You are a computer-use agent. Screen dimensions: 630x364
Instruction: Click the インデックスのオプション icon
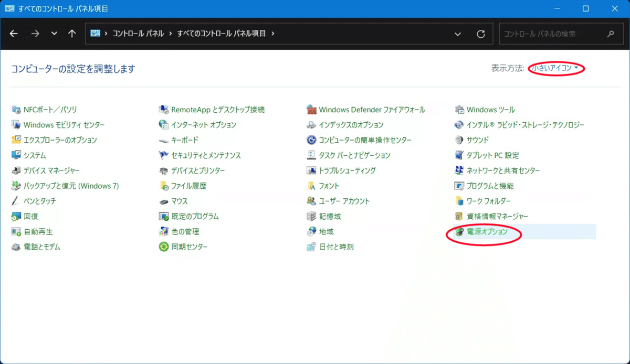pyautogui.click(x=311, y=125)
